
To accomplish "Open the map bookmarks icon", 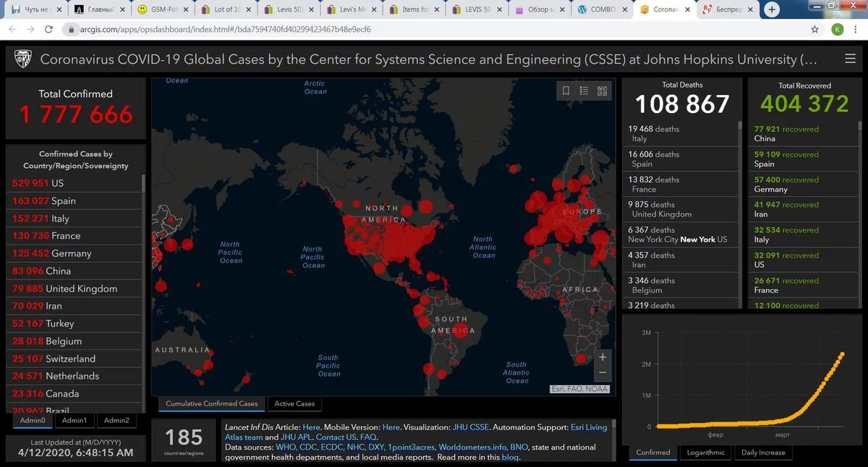I will click(566, 91).
